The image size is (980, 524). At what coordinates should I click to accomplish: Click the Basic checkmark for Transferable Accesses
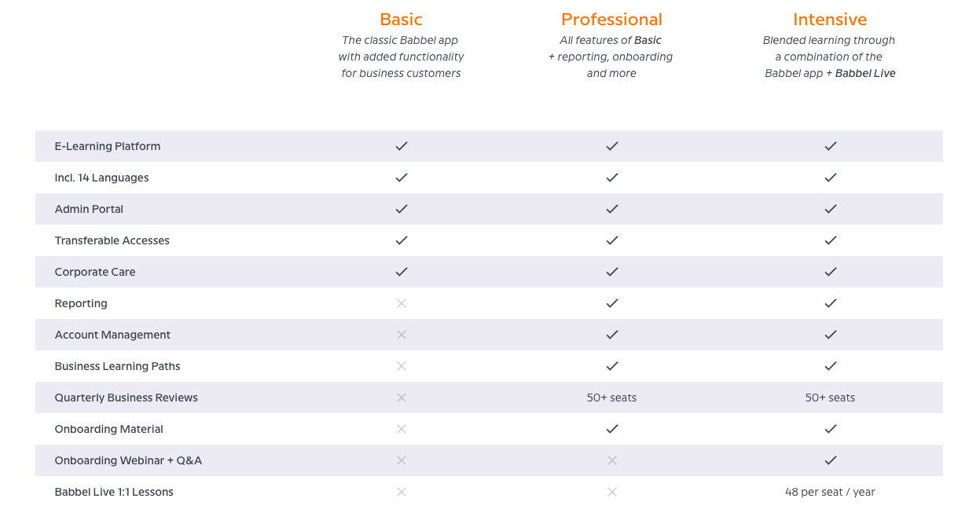pyautogui.click(x=402, y=240)
